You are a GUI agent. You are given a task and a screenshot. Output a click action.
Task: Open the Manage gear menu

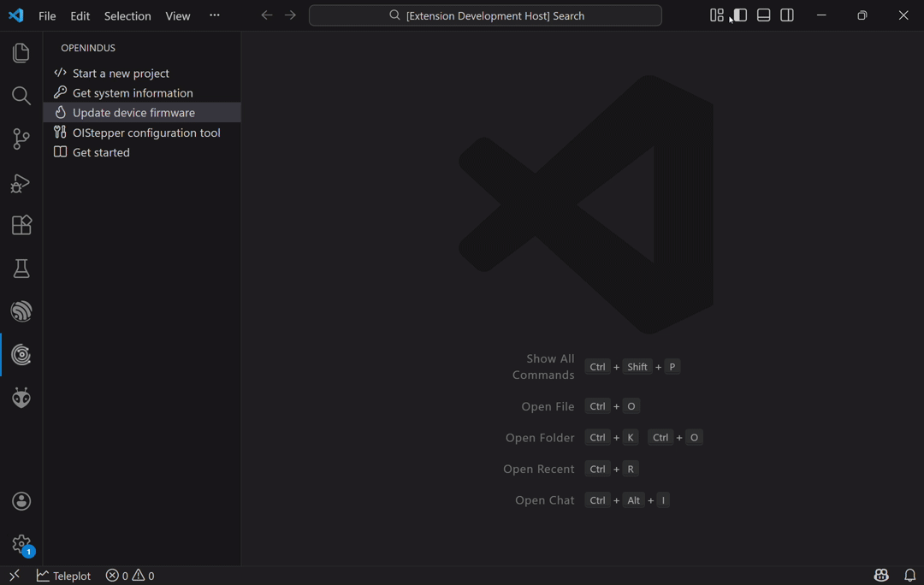pyautogui.click(x=21, y=544)
